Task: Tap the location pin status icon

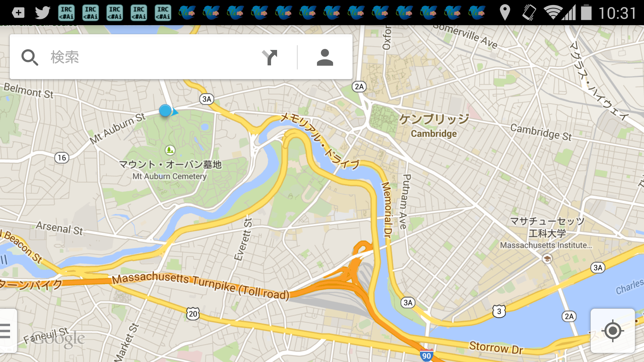Action: click(505, 13)
